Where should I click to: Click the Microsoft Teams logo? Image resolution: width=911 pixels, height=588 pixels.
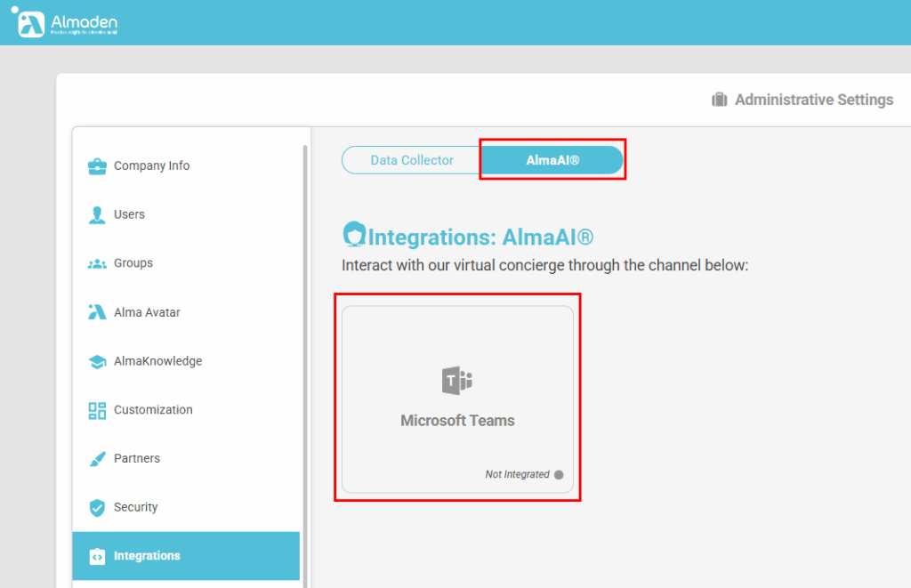[457, 380]
